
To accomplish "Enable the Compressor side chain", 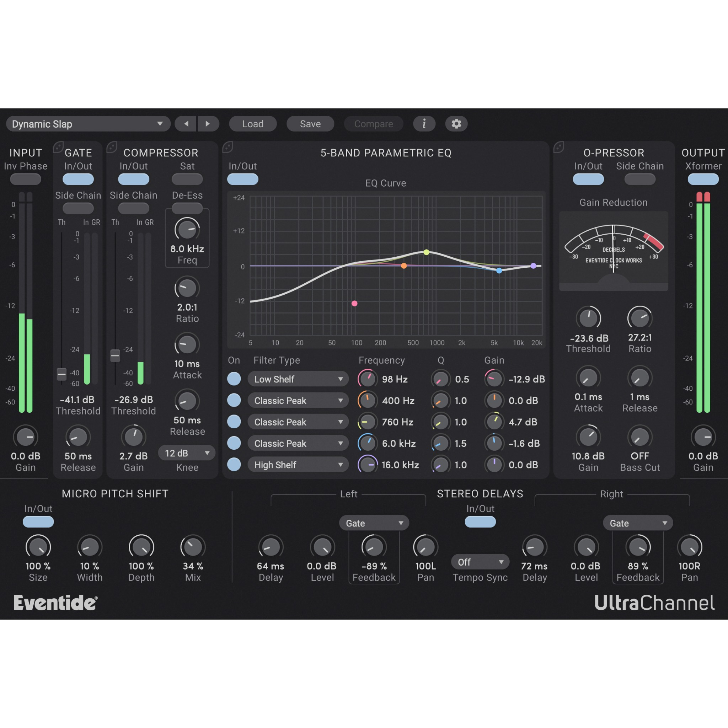I will [133, 208].
